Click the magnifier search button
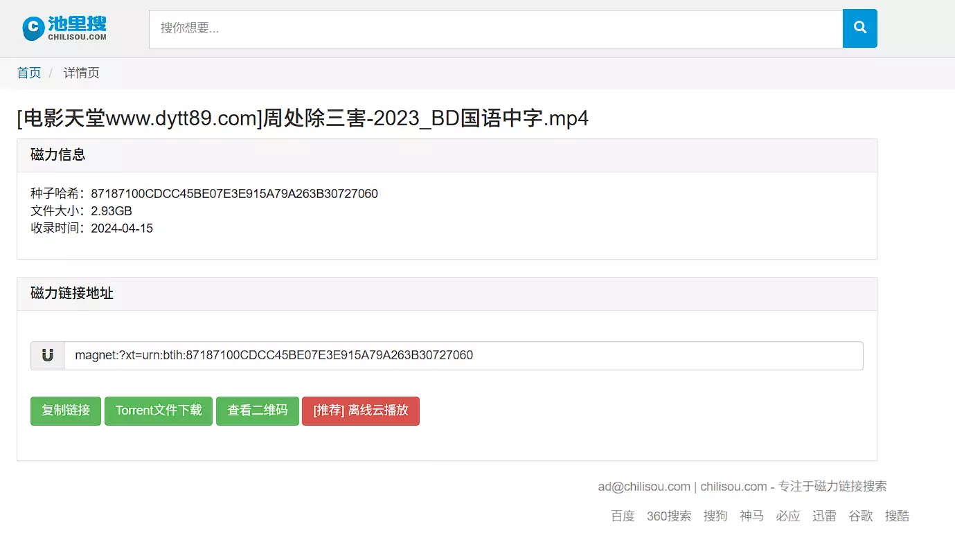This screenshot has width=955, height=560. click(x=859, y=28)
